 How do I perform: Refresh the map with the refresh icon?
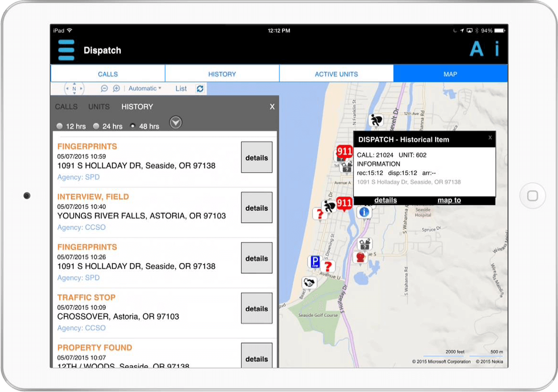pos(200,88)
